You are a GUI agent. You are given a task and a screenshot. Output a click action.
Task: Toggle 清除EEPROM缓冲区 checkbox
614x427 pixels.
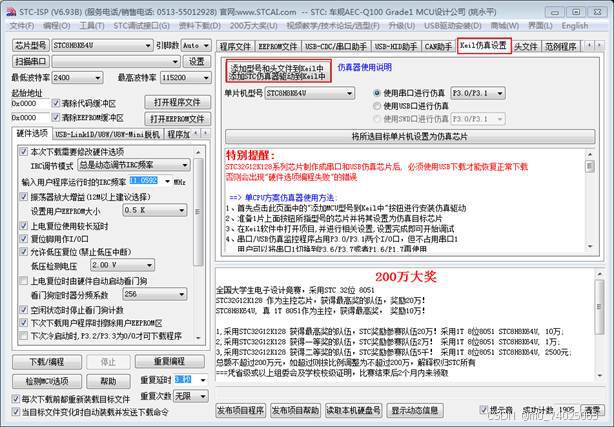[56, 118]
